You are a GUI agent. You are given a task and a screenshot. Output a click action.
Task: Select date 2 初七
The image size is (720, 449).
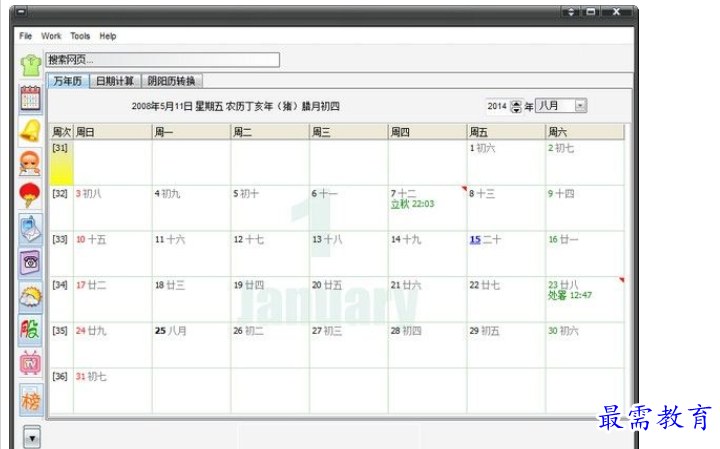coord(585,162)
